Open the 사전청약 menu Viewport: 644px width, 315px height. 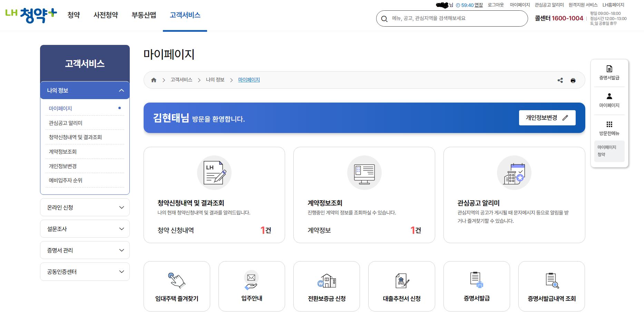coord(106,15)
